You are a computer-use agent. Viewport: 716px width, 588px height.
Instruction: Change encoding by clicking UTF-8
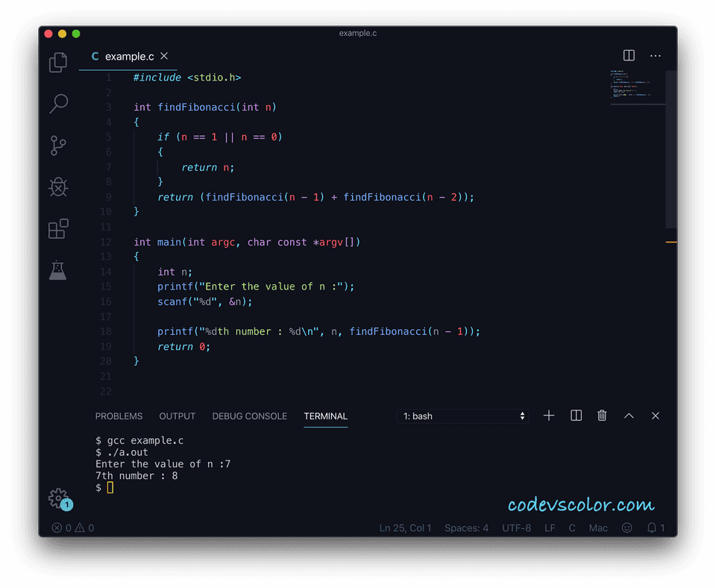click(516, 528)
